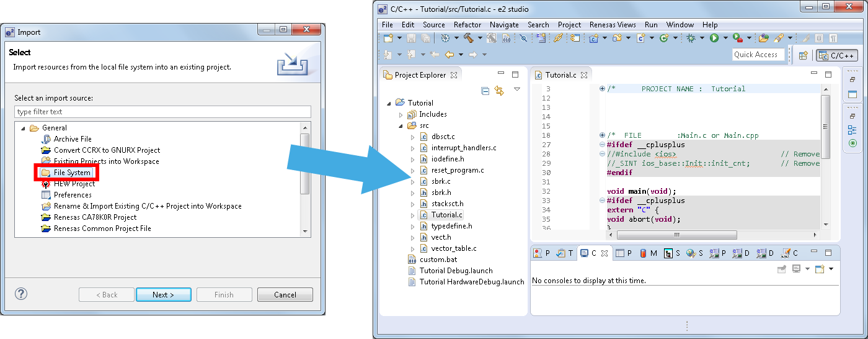Open the Refactor menu
Image resolution: width=868 pixels, height=339 pixels.
467,25
